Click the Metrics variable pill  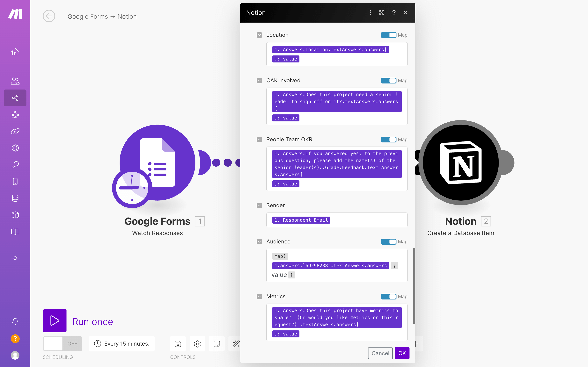point(337,318)
